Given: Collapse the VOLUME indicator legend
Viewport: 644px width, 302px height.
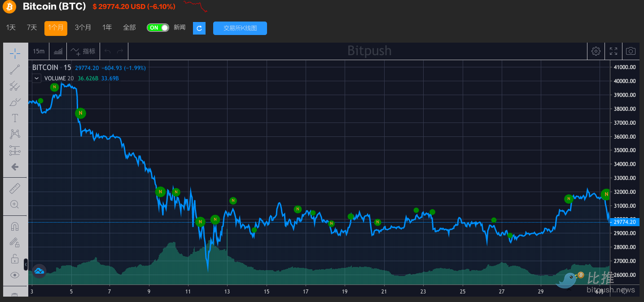Looking at the screenshot, I should pos(37,78).
